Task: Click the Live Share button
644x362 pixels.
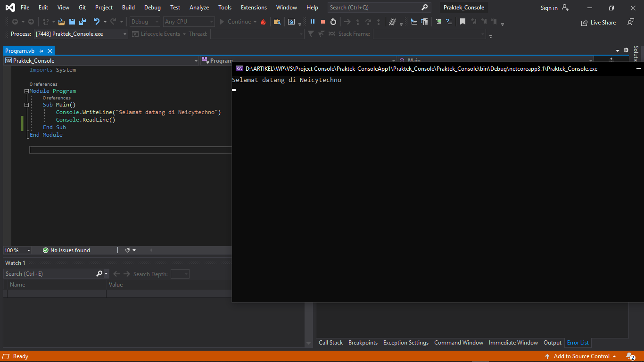Action: pyautogui.click(x=599, y=22)
